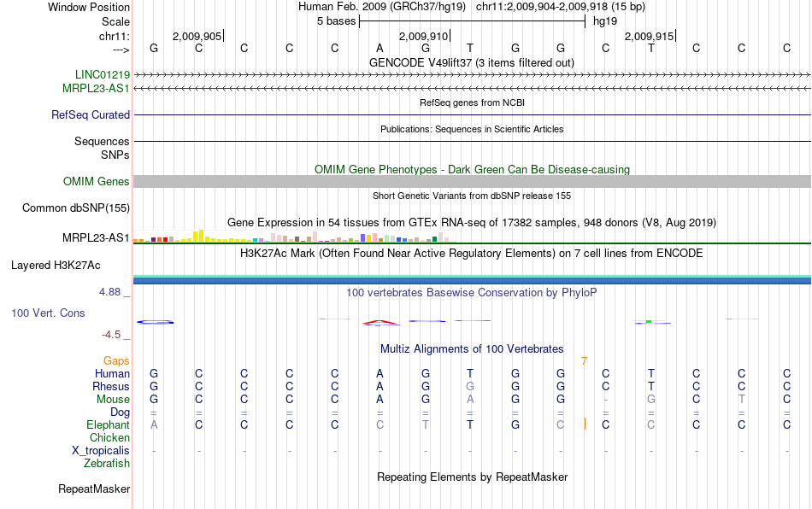The image size is (812, 509).
Task: Select the Zebrafish species label
Action: (107, 464)
